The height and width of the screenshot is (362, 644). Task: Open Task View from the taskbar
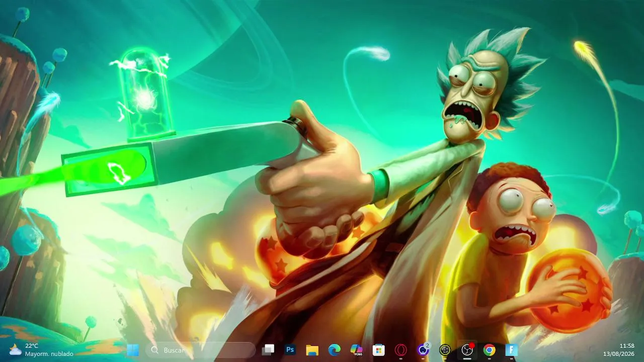pyautogui.click(x=268, y=350)
